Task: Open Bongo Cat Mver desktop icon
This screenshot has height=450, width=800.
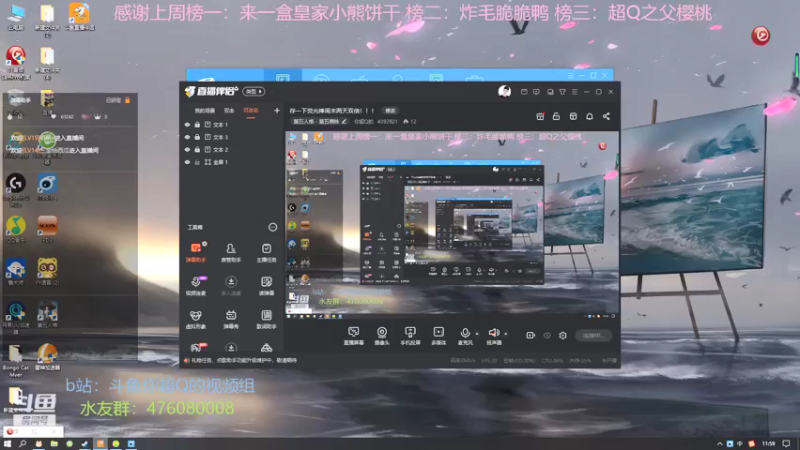Action: click(16, 361)
